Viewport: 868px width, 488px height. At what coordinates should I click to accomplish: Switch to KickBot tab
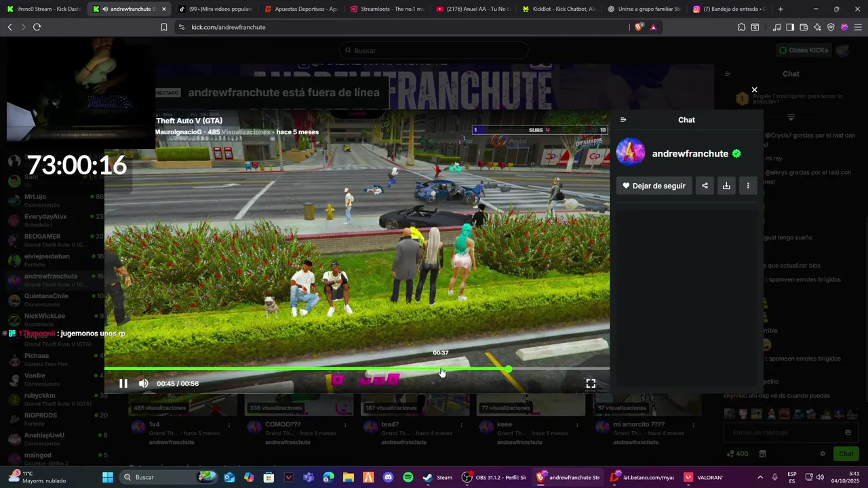coord(559,9)
